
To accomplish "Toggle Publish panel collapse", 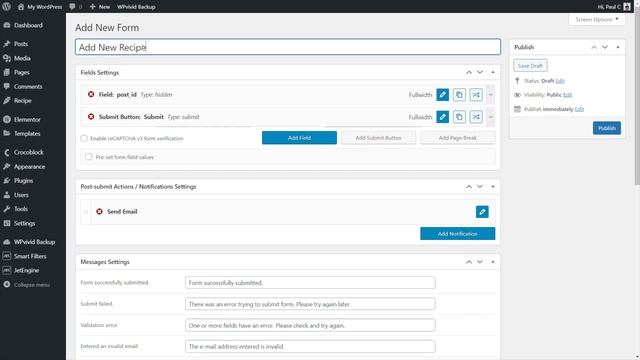I will coord(618,47).
